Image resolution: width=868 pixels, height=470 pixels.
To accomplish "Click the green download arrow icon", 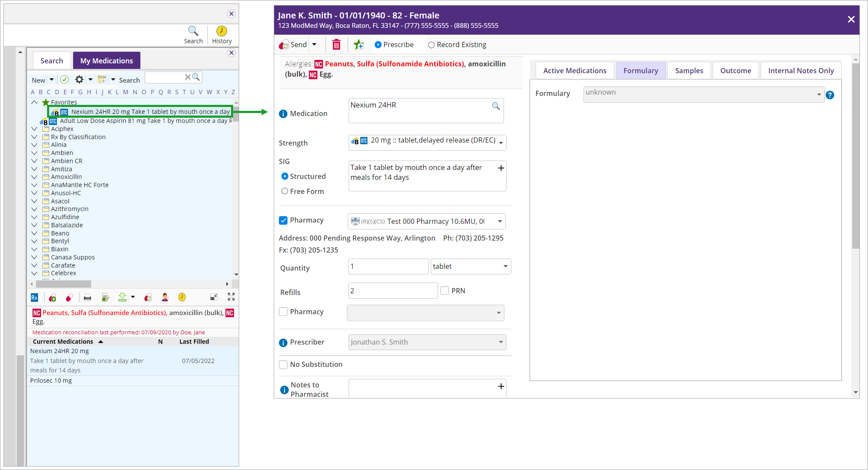I will [122, 297].
